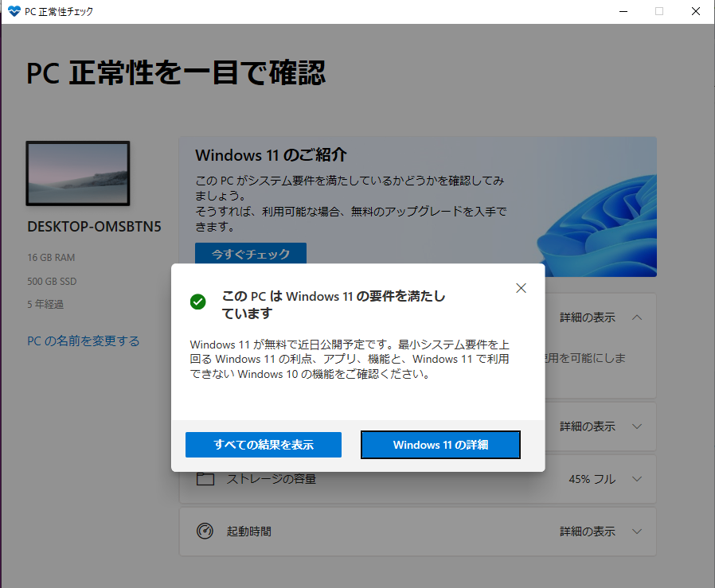The image size is (715, 588).
Task: Click the 今すぐチェック button
Action: [250, 254]
